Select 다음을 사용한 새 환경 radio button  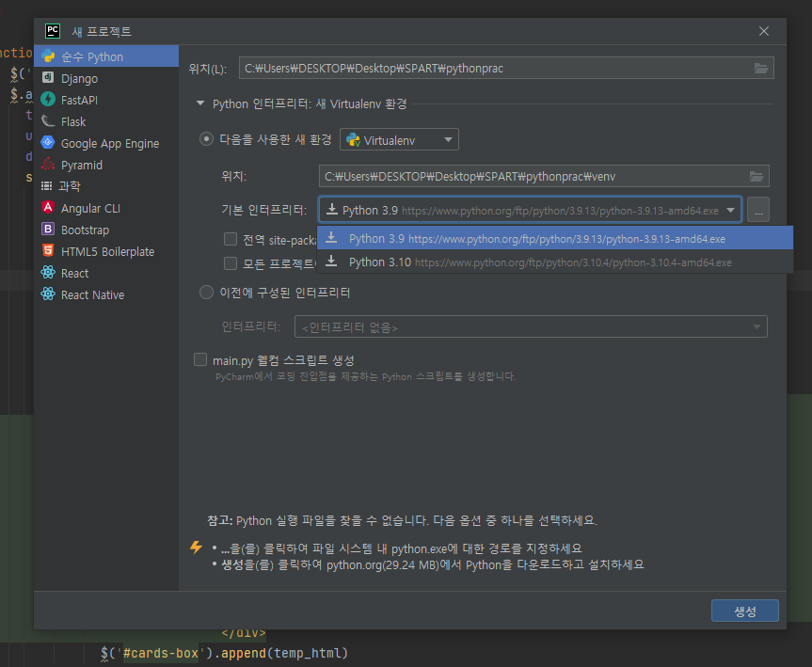click(206, 139)
